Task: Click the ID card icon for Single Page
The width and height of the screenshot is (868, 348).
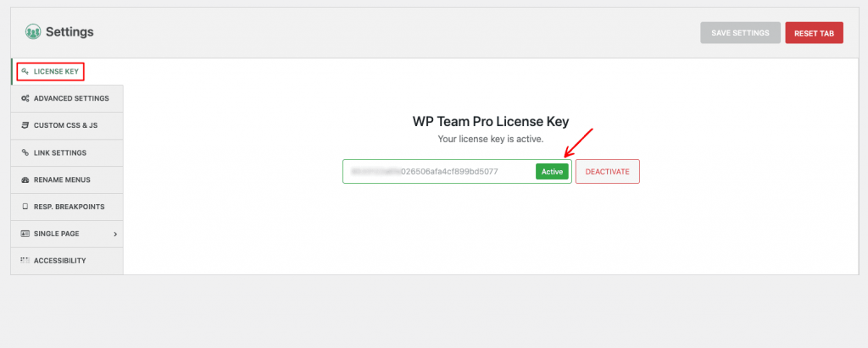Action: click(25, 234)
